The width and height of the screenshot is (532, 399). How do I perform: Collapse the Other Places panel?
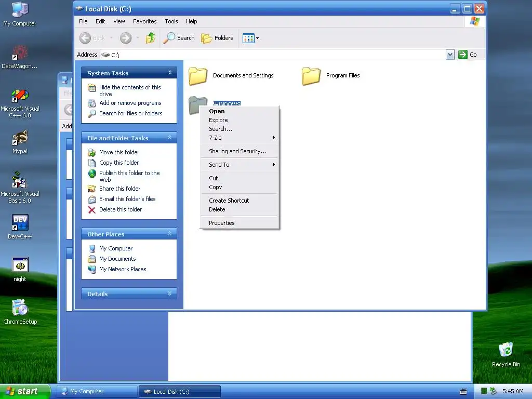[170, 234]
